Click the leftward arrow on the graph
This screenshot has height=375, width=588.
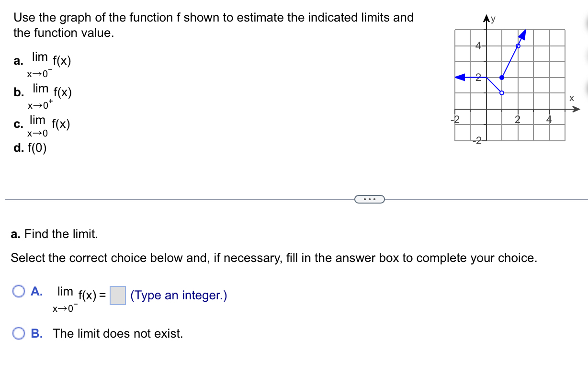460,78
